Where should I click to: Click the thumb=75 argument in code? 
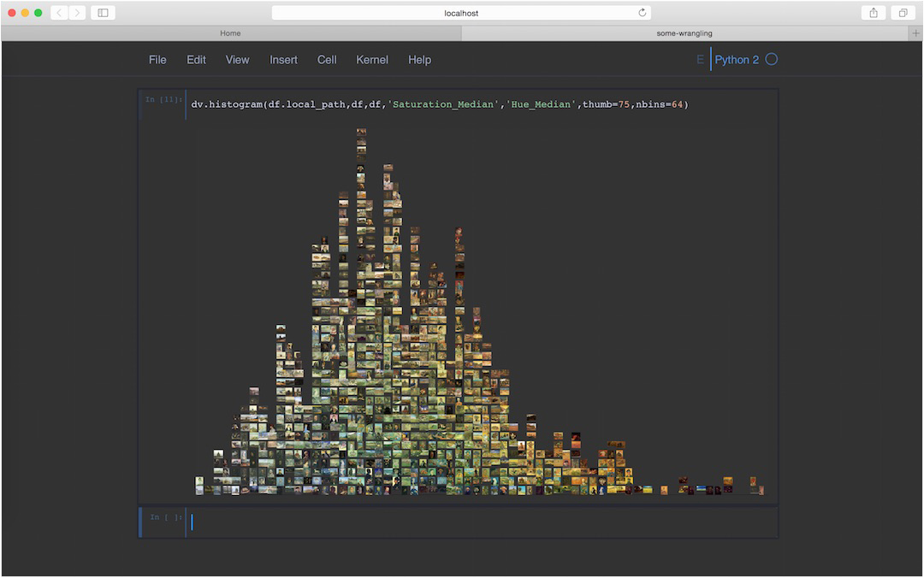(x=606, y=104)
